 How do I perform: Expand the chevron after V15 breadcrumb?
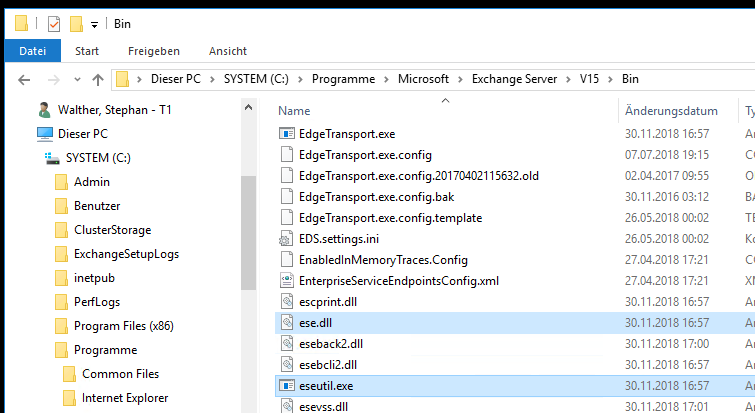point(611,79)
